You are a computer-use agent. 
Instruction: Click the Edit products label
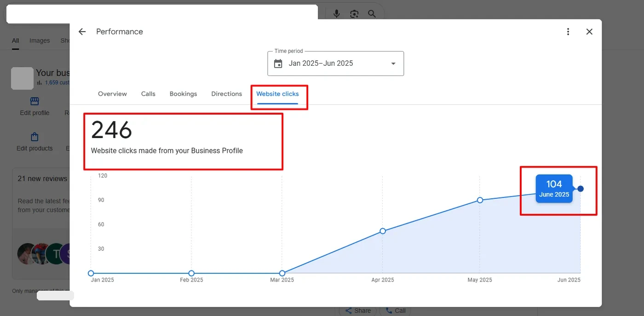pos(34,148)
